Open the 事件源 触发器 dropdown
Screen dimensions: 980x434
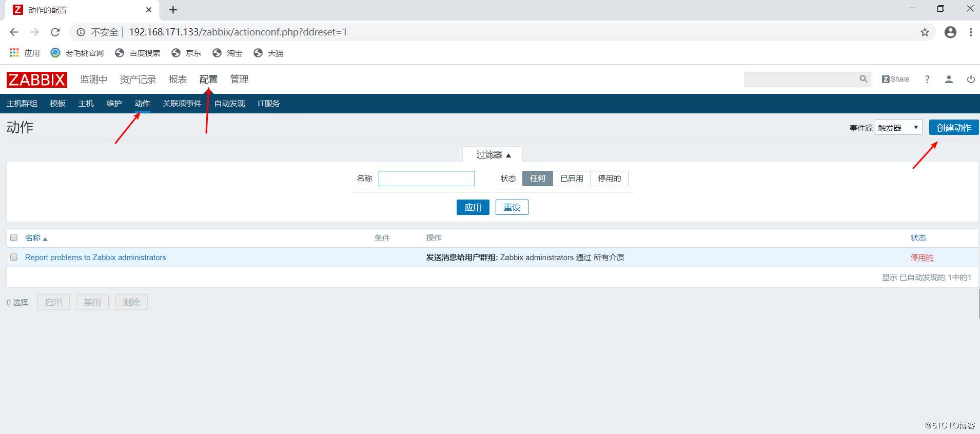pos(898,128)
